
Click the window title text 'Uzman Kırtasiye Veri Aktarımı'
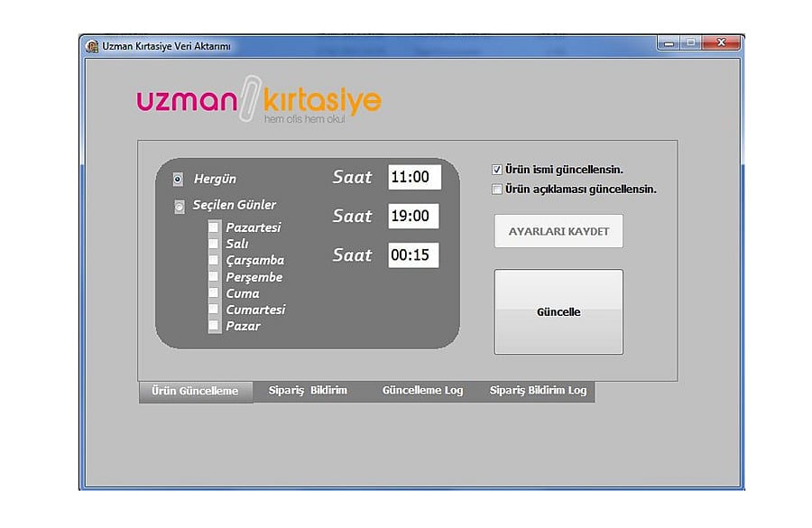[x=166, y=46]
